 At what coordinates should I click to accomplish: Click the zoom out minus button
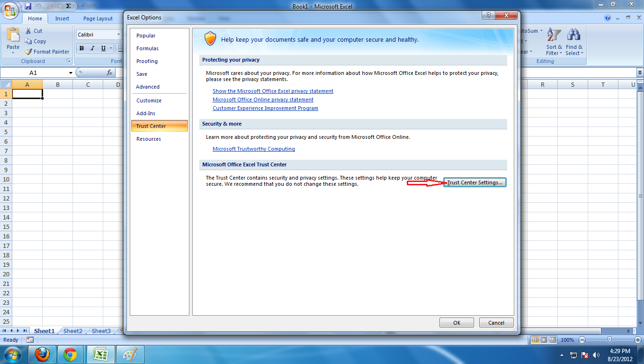pyautogui.click(x=582, y=340)
